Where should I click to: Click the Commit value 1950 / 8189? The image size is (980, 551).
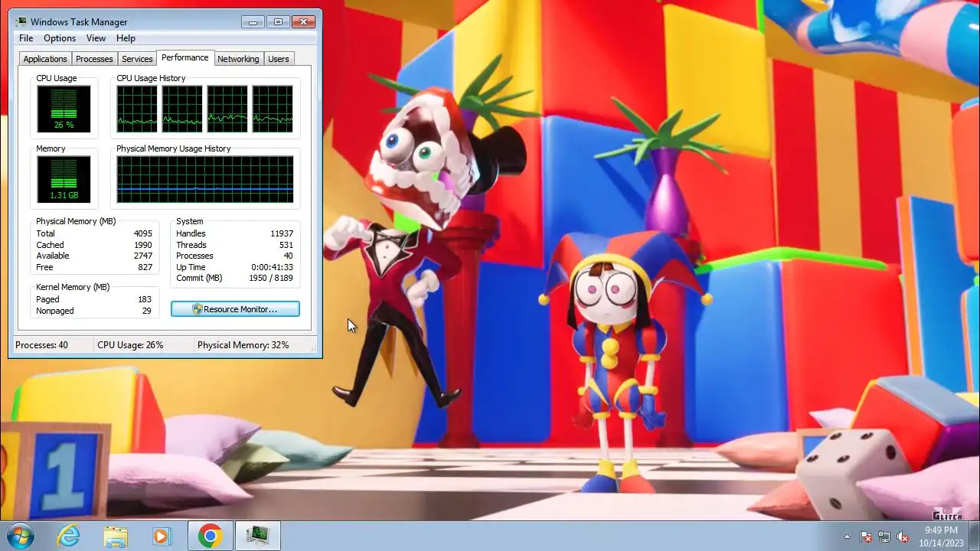point(269,278)
